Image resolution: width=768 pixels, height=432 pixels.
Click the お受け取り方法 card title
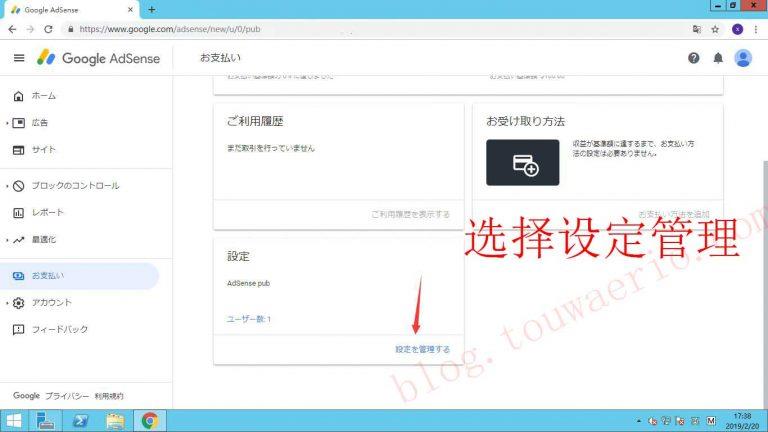coord(526,121)
